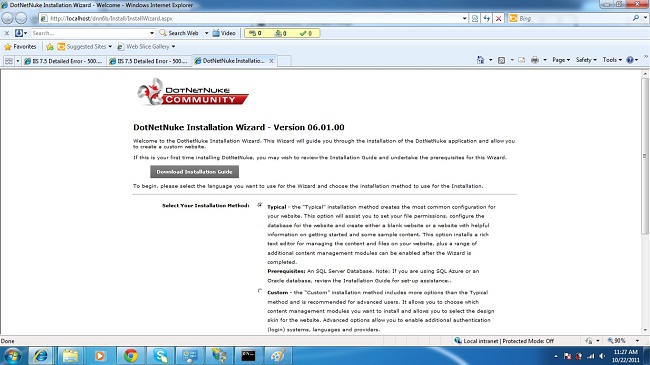The width and height of the screenshot is (650, 365).
Task: Click the Search Web magnifier button
Action: coord(179,33)
